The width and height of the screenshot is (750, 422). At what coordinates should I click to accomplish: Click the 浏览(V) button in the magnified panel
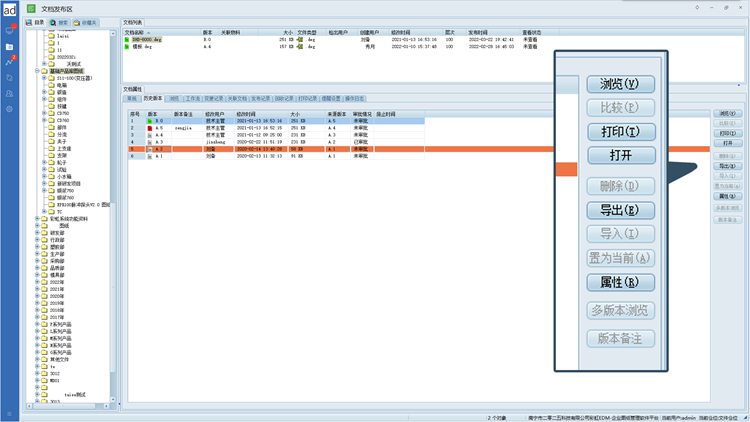tap(619, 83)
